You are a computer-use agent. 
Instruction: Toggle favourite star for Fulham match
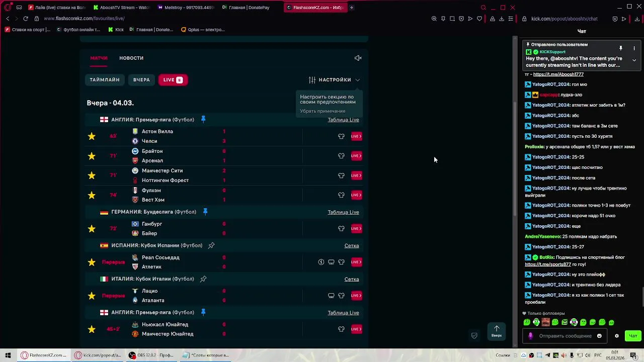point(92,195)
